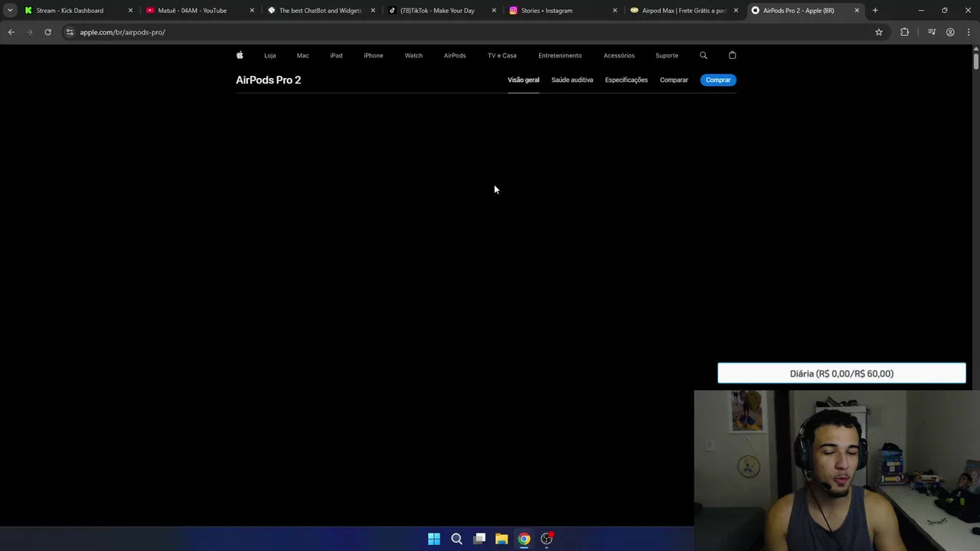
Task: Click the Apple logo in the navigation bar
Action: tap(240, 55)
